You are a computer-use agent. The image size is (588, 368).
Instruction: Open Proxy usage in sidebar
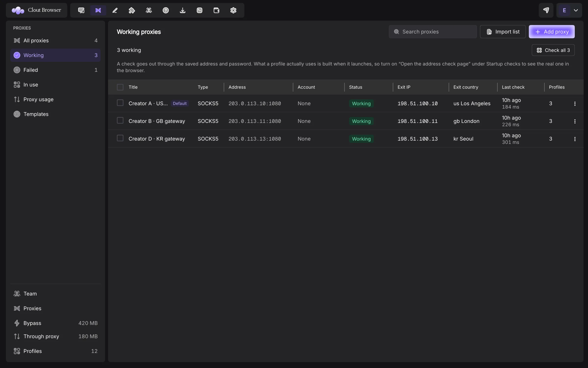(55, 99)
